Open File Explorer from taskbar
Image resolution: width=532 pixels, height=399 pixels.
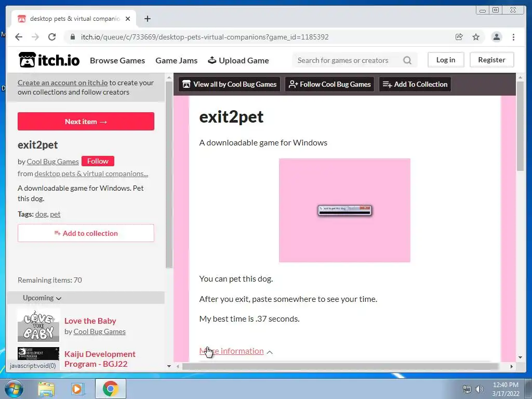[46, 389]
